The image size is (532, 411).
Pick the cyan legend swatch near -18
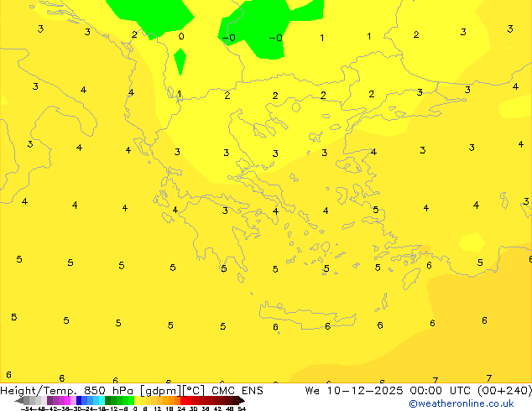[x=102, y=401]
